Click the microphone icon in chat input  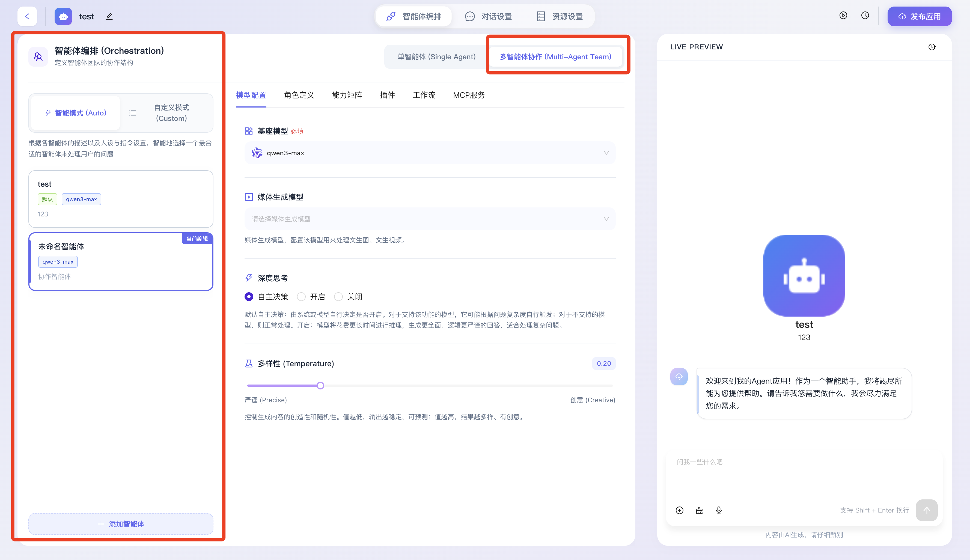[719, 510]
